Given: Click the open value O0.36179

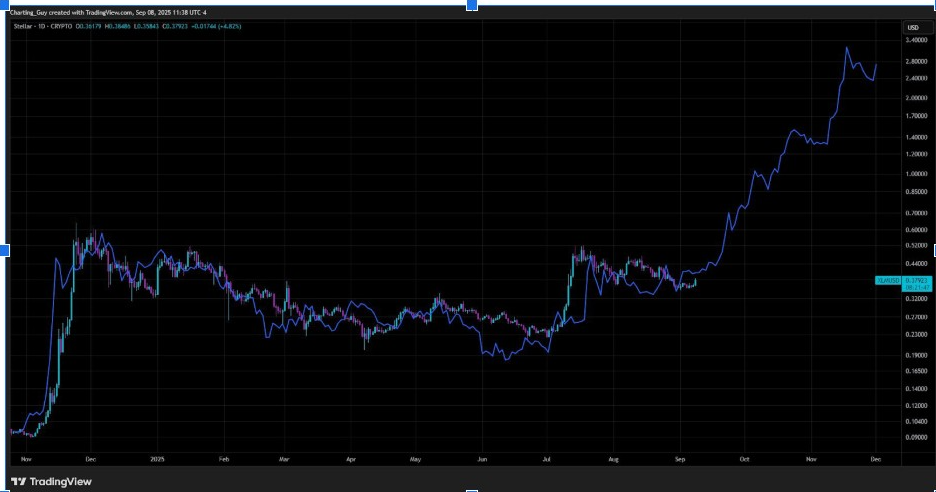Looking at the screenshot, I should (x=89, y=26).
